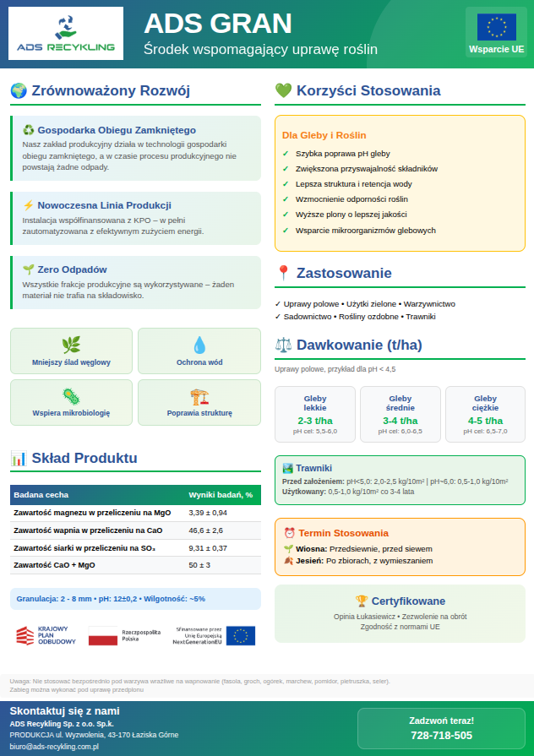The image size is (534, 756).
Task: Click the landscape icon beside Trawniki
Action: [x=287, y=468]
